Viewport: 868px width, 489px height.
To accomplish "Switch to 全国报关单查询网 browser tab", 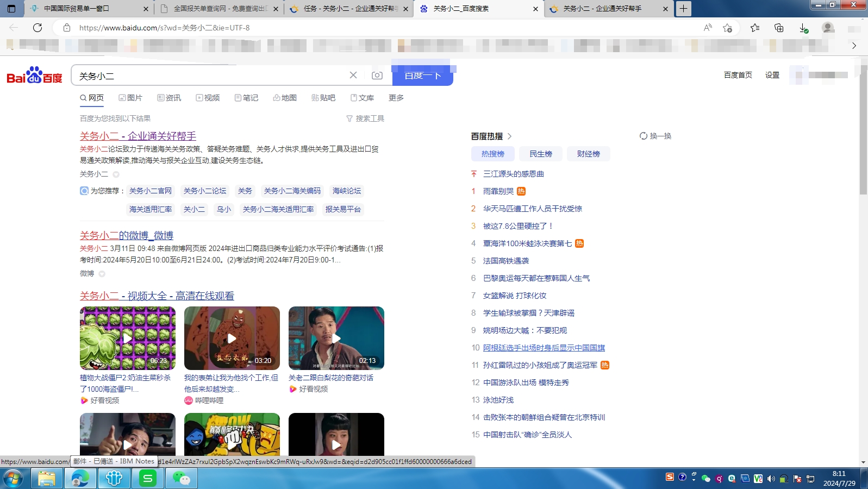I will point(220,9).
